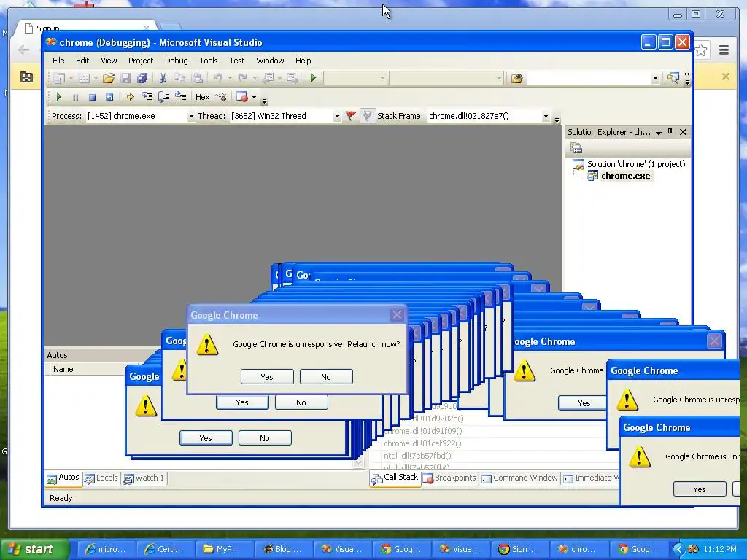Click the Breakpoints window toolbar icon
The width and height of the screenshot is (747, 560).
coord(242,97)
